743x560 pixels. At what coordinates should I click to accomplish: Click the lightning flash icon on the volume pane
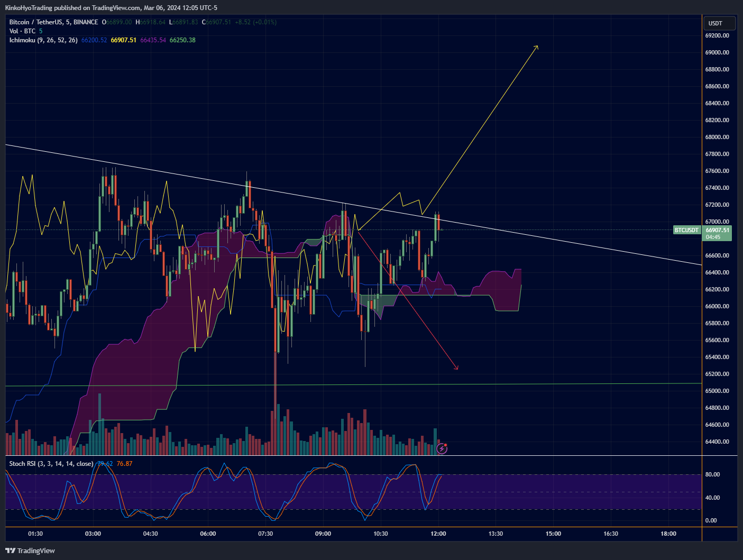(x=442, y=448)
